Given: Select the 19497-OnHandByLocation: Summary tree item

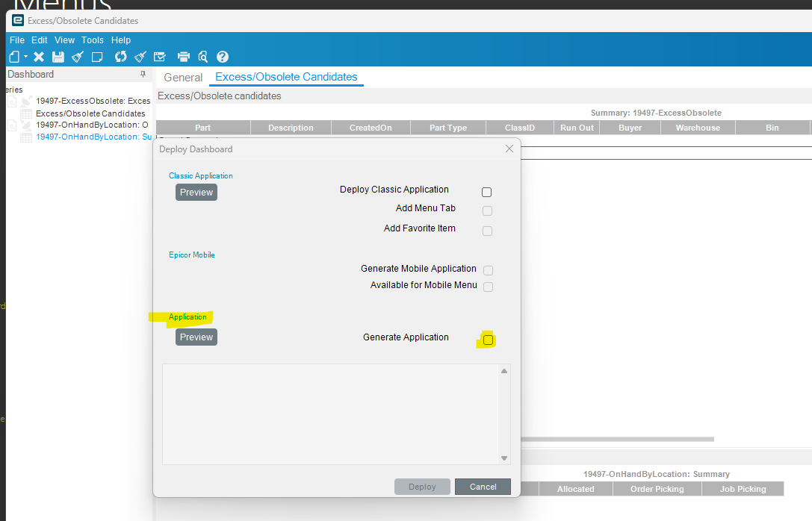Looking at the screenshot, I should (x=92, y=137).
